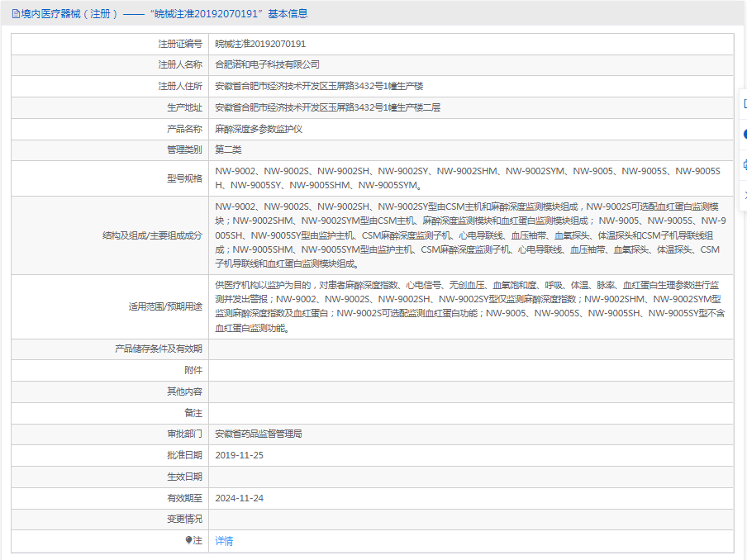Select the heading text 境内医疗器械（注册）基本信息
Screen dimensions: 747x560
click(164, 14)
